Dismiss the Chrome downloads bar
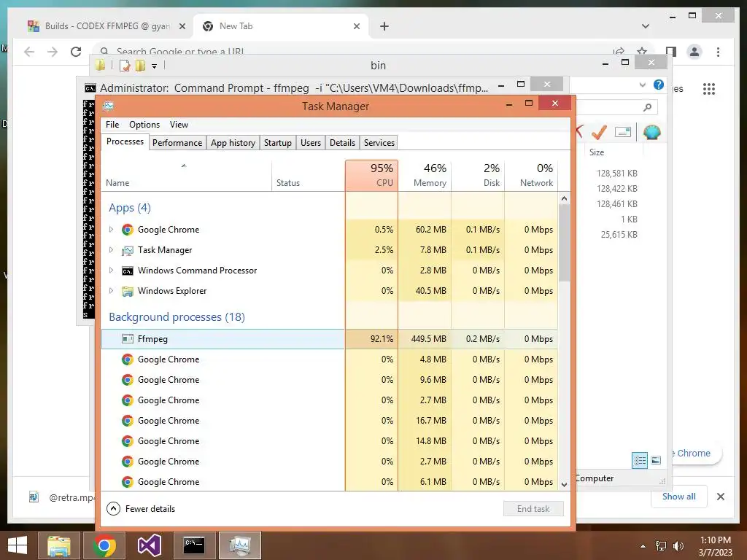747x560 pixels. coord(721,497)
